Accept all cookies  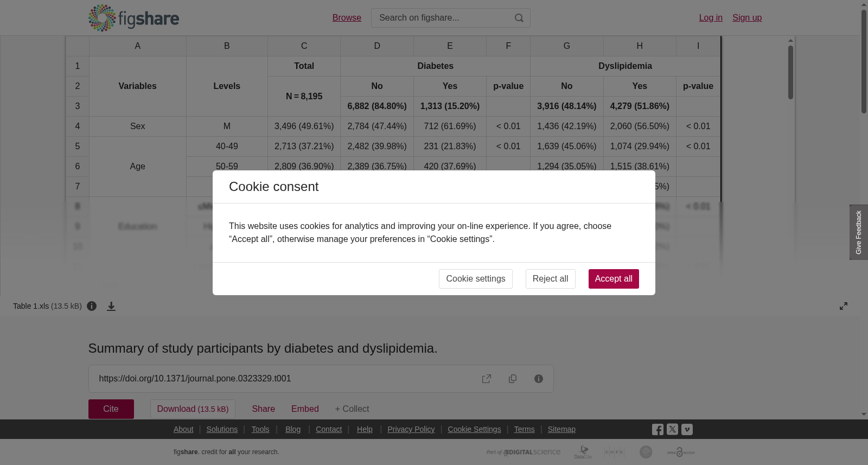click(x=614, y=279)
